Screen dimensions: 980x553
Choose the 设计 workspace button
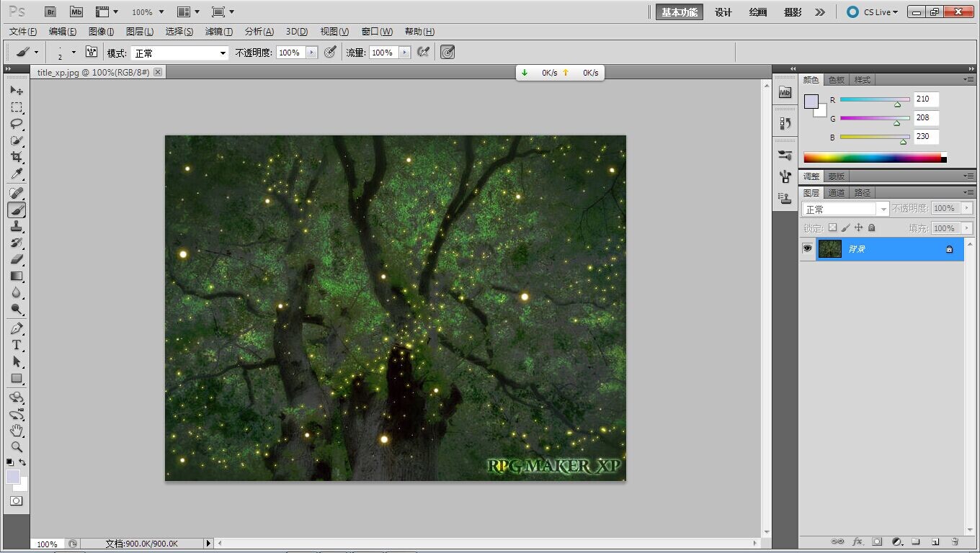pyautogui.click(x=723, y=12)
